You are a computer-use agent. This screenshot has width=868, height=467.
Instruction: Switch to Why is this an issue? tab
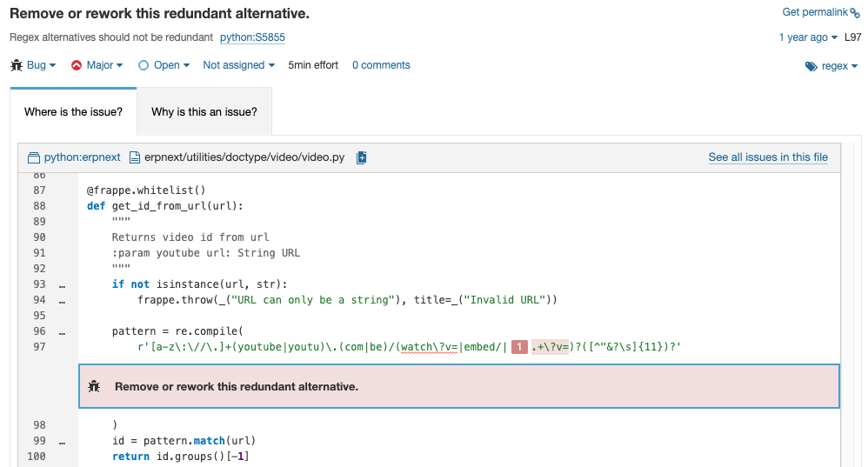[204, 112]
